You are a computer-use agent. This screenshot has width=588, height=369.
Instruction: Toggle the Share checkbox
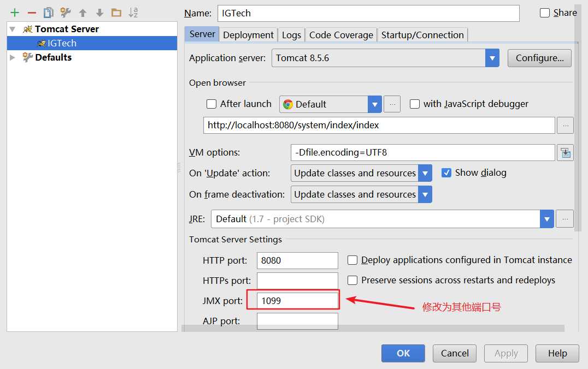544,13
